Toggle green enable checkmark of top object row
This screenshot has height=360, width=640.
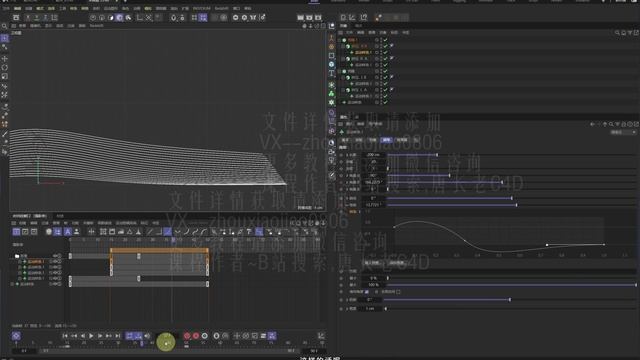coord(385,40)
